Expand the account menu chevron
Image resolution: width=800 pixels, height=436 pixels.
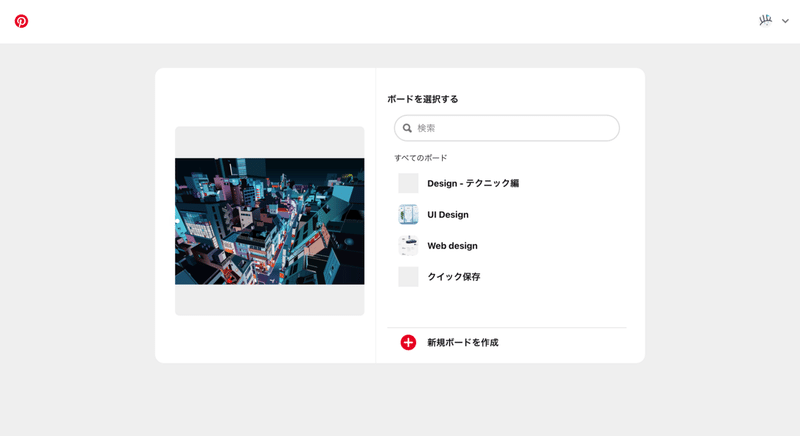pyautogui.click(x=785, y=21)
